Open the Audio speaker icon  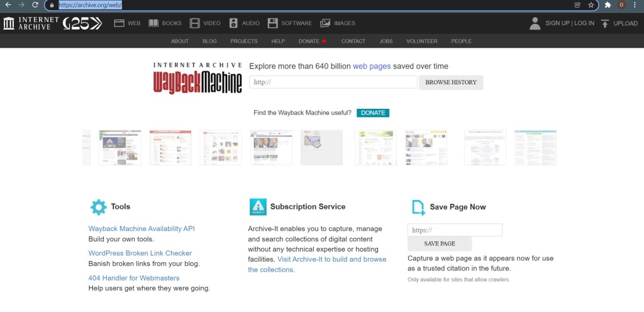(233, 23)
